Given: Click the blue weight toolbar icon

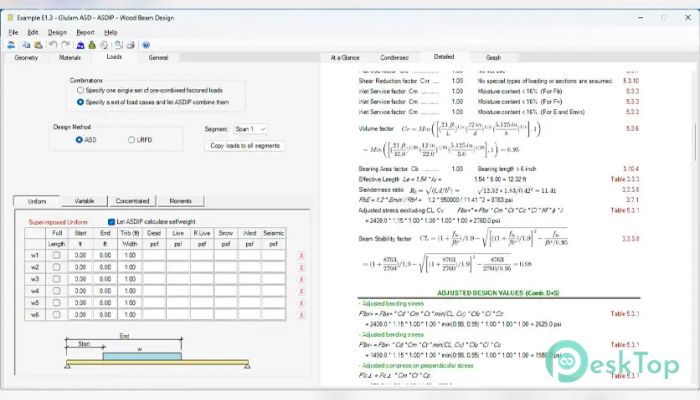Looking at the screenshot, I should [80, 45].
